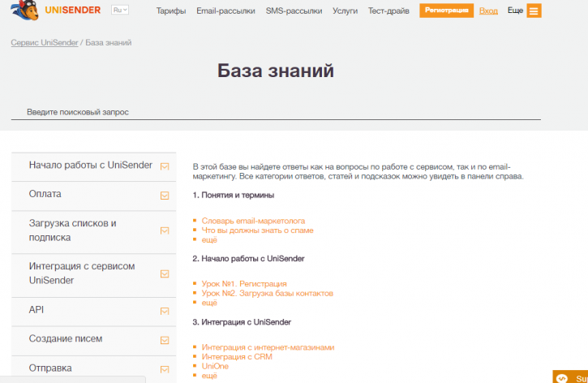The image size is (588, 383).
Task: Click the UniSender dog mascot logo
Action: click(25, 10)
